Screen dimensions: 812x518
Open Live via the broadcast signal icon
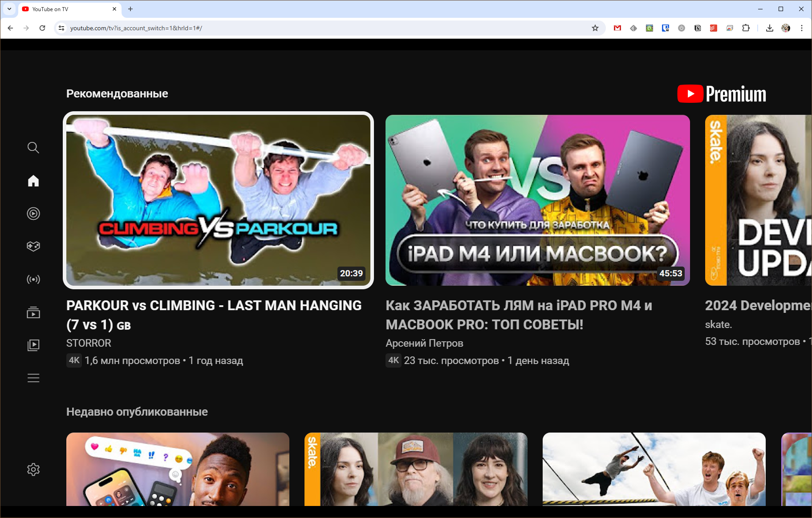33,279
